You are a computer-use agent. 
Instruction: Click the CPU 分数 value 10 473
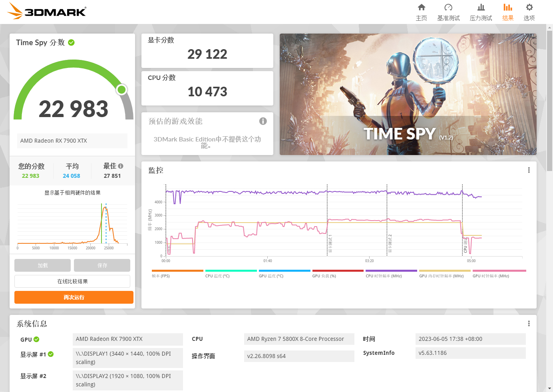(x=207, y=92)
